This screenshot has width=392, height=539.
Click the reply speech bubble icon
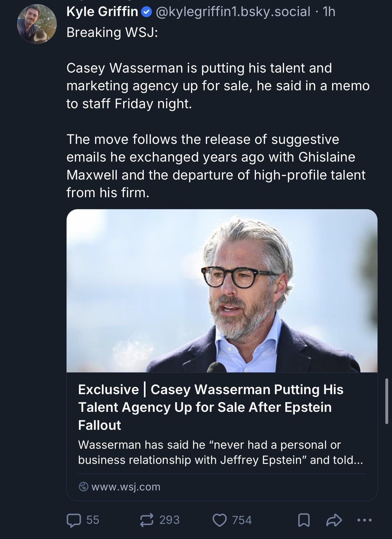[74, 520]
